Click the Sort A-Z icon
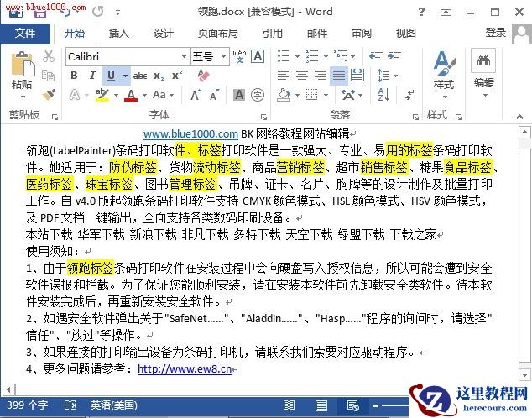The width and height of the screenshot is (532, 418). pos(383,95)
